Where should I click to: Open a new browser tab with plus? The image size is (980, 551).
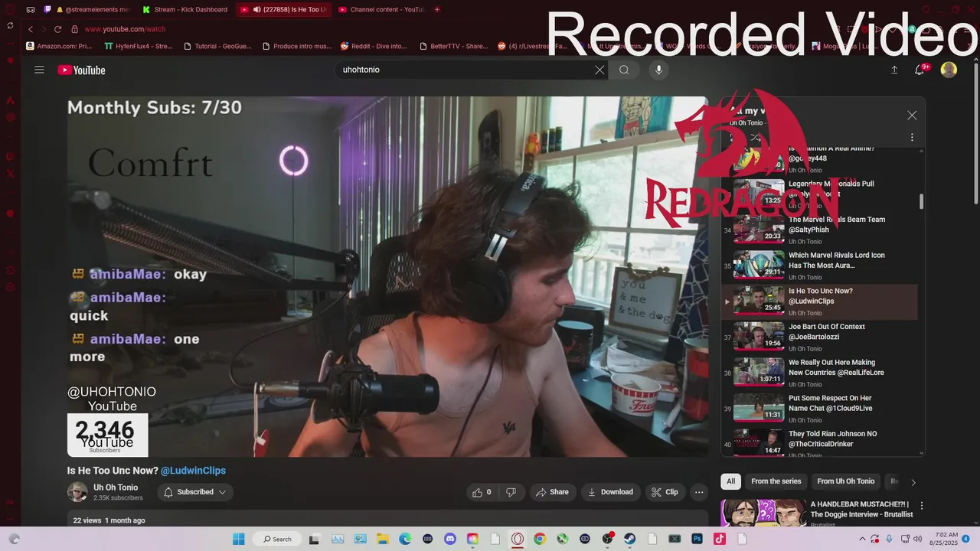click(x=437, y=10)
